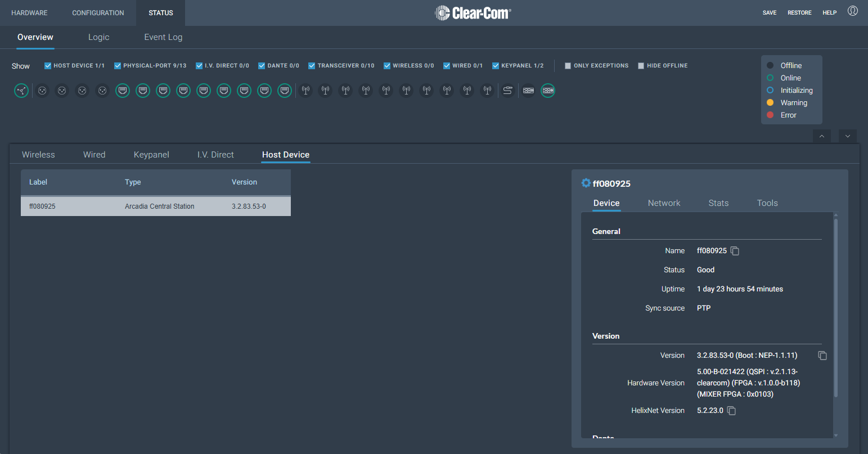Viewport: 868px width, 454px height.
Task: Copy the HelixNet version number
Action: pos(731,411)
